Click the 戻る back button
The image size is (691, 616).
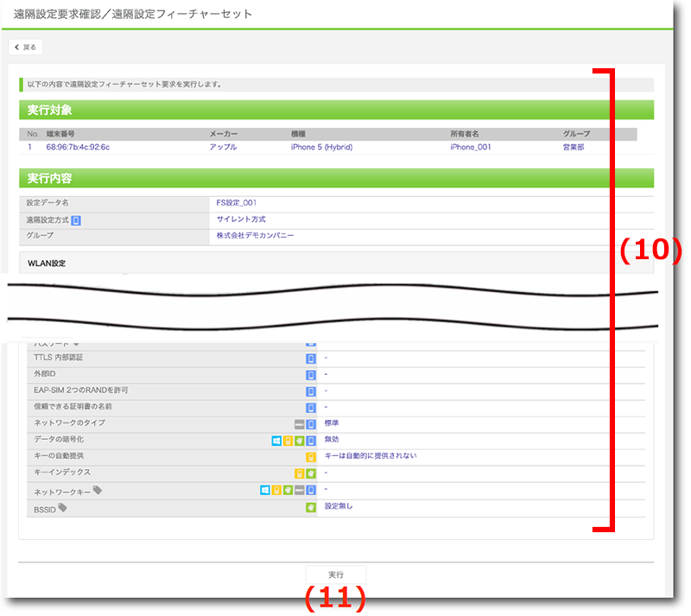26,48
